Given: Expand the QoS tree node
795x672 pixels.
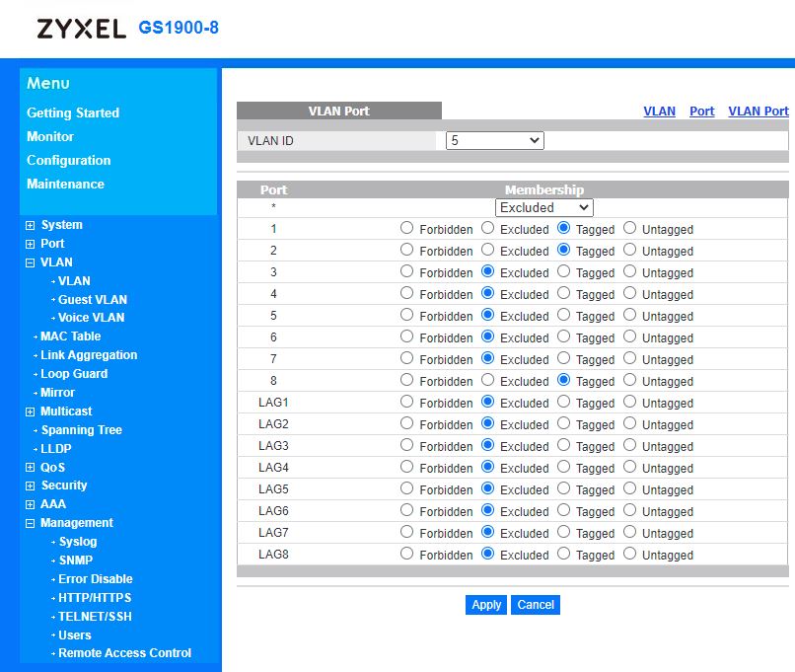Looking at the screenshot, I should tap(31, 468).
